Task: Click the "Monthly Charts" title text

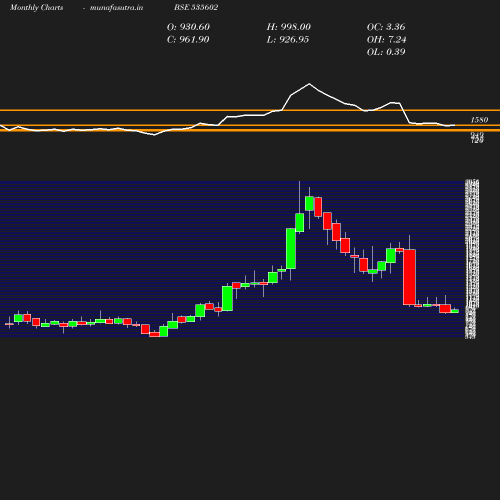Action: pos(37,7)
